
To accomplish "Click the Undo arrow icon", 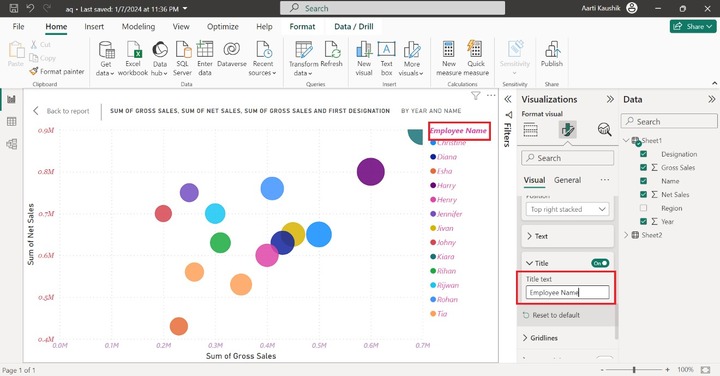I will 30,8.
